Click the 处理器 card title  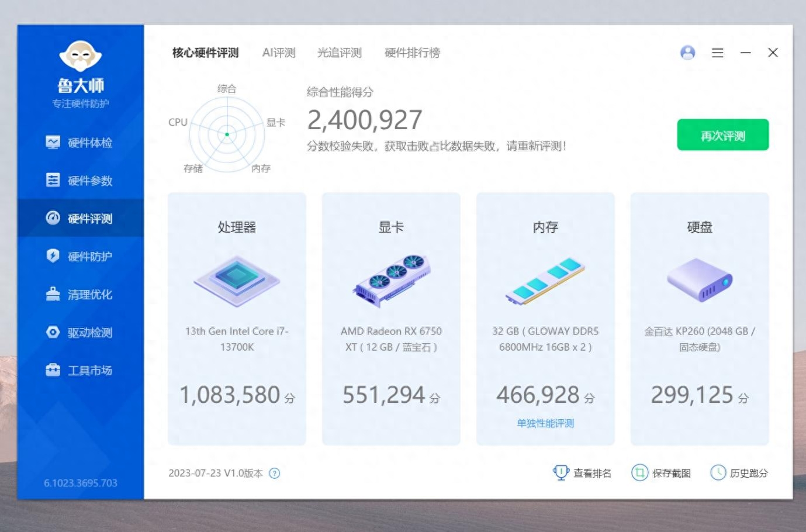click(x=237, y=227)
